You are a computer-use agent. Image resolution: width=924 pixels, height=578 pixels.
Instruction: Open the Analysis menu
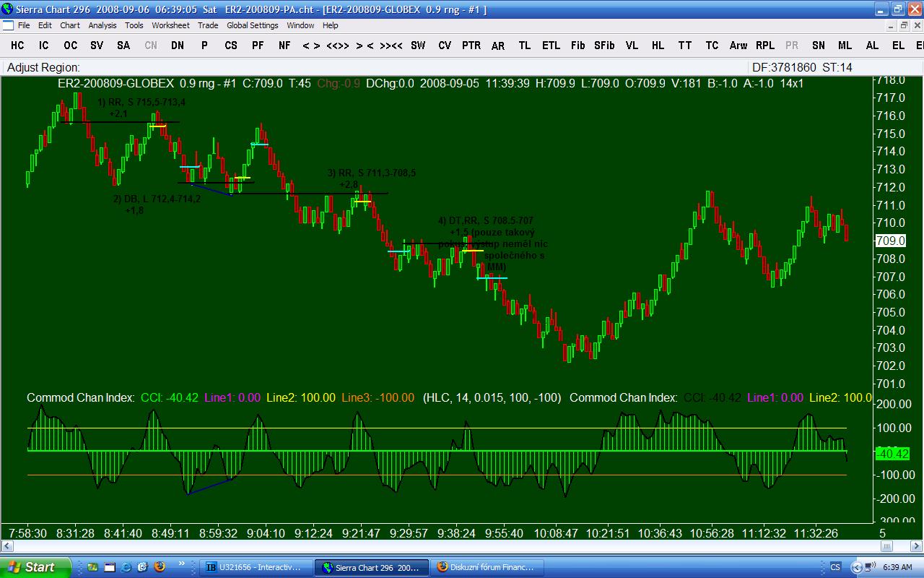[x=102, y=25]
